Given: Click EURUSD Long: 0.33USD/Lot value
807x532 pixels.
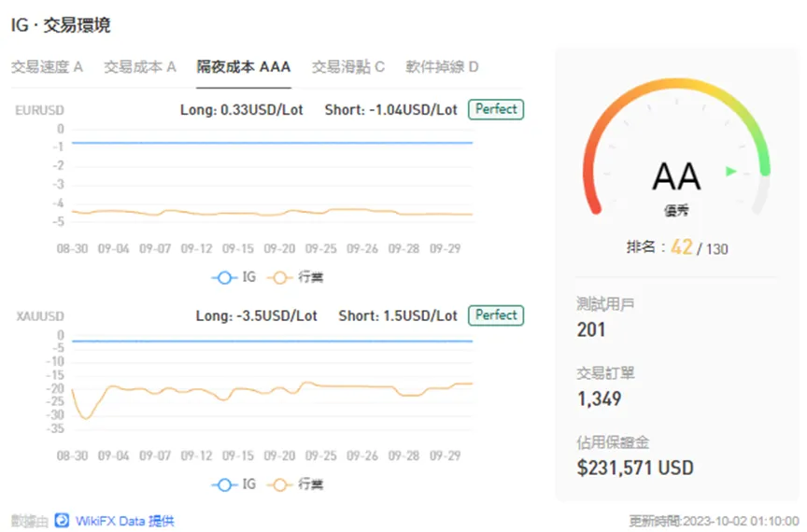Looking at the screenshot, I should 241,110.
